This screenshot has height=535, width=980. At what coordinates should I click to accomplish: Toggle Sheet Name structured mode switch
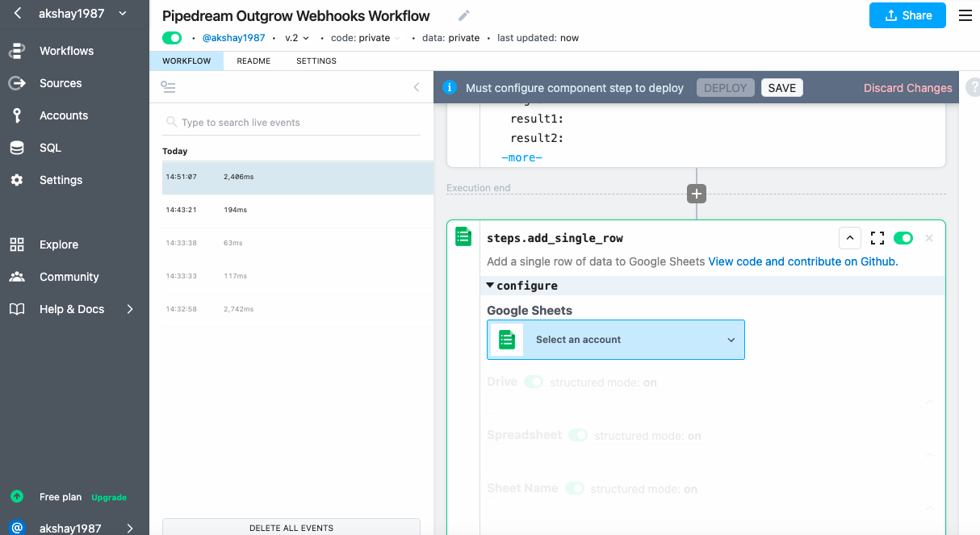tap(574, 488)
